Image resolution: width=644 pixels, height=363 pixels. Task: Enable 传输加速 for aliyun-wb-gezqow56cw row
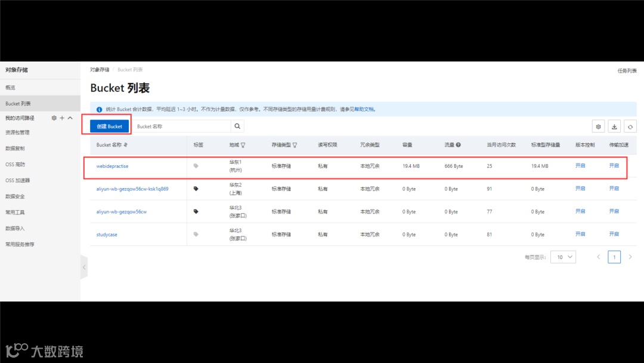(614, 211)
